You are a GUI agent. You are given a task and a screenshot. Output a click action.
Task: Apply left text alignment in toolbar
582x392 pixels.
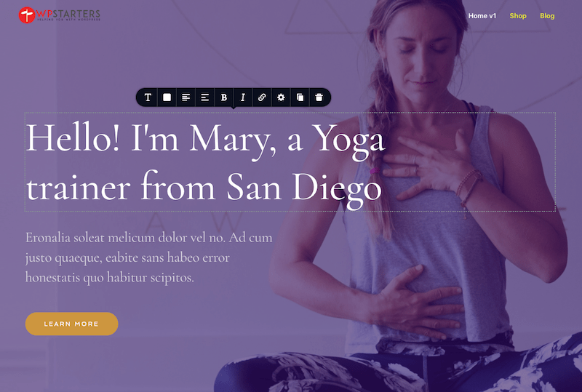186,97
